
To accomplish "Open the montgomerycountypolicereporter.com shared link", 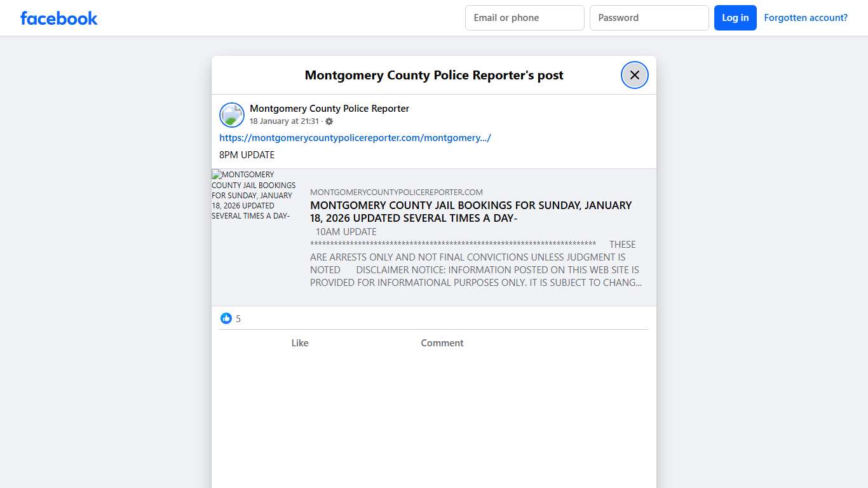I will coord(355,137).
